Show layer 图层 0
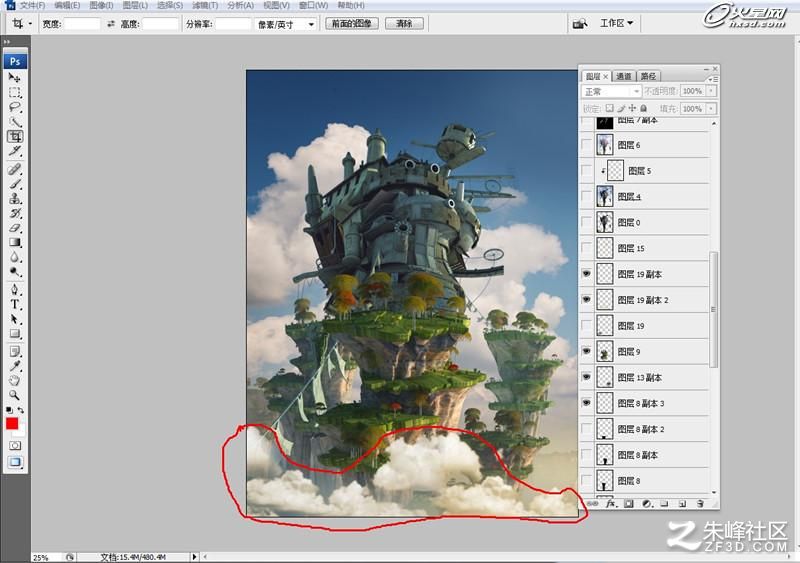The image size is (800, 563). (587, 222)
